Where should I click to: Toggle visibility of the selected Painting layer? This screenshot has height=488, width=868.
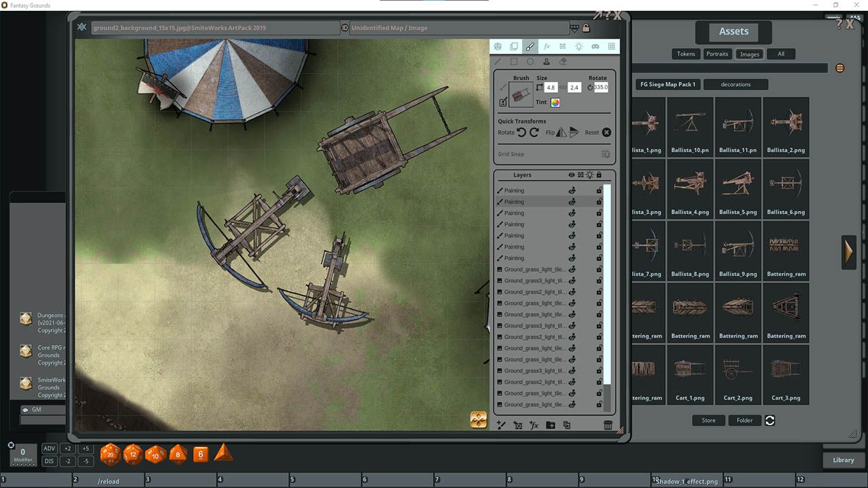pyautogui.click(x=572, y=202)
